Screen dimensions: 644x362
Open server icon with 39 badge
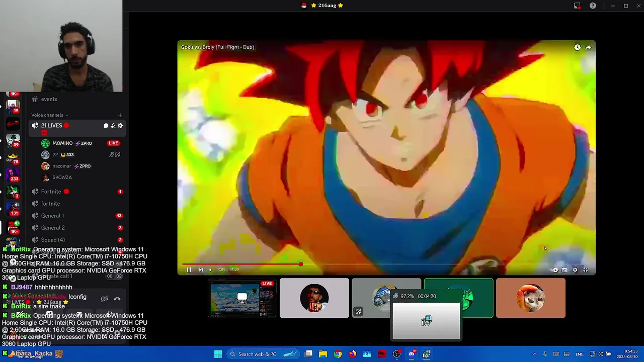point(13,141)
